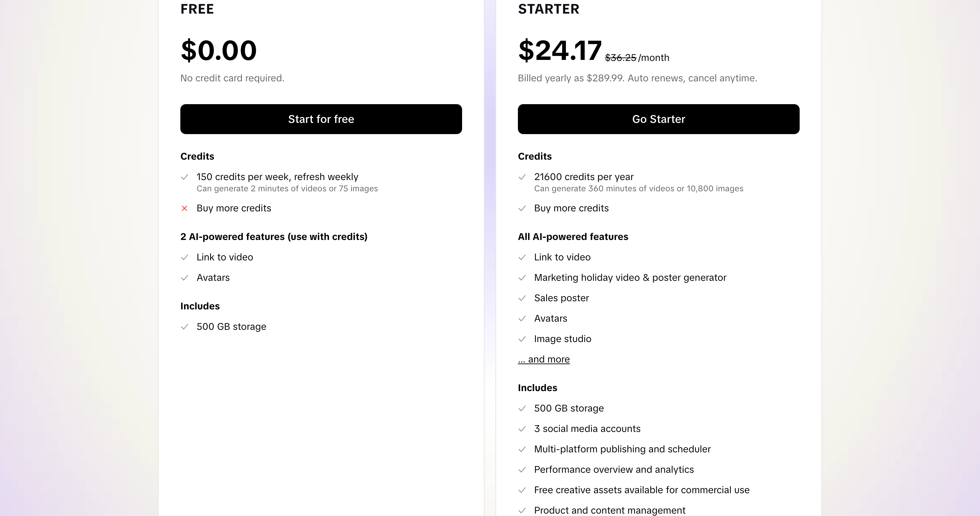Screen dimensions: 980x516
Task: Click the "FREE" plan heading
Action: pos(197,9)
